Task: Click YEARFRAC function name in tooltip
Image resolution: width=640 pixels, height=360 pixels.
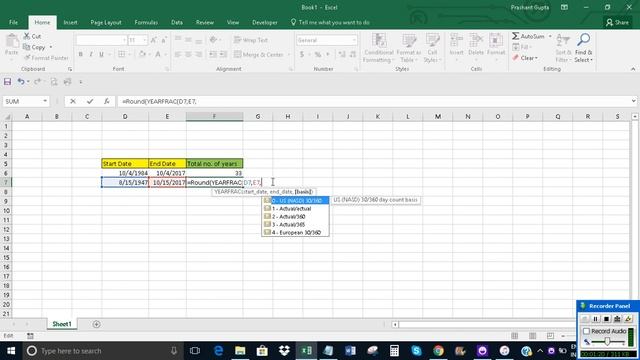Action: coord(227,191)
